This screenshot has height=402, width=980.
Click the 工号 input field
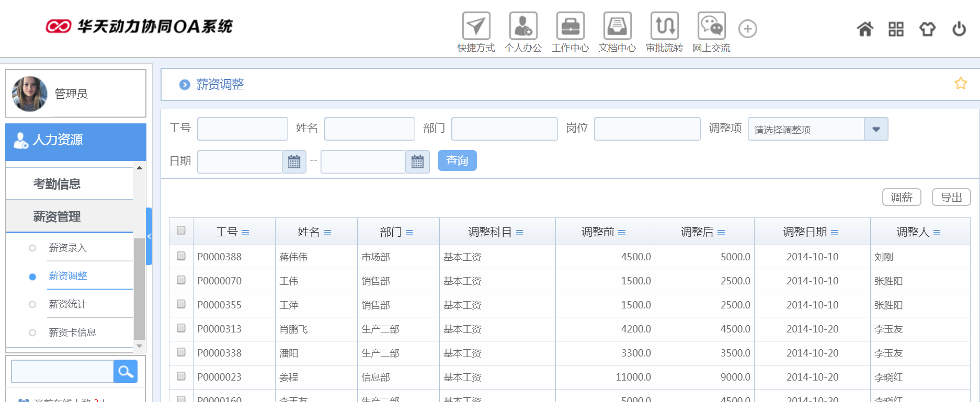242,129
